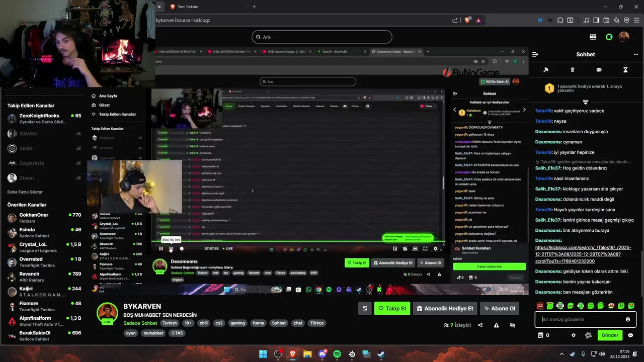Click the chat bubble icon right of Gönder

(x=630, y=335)
